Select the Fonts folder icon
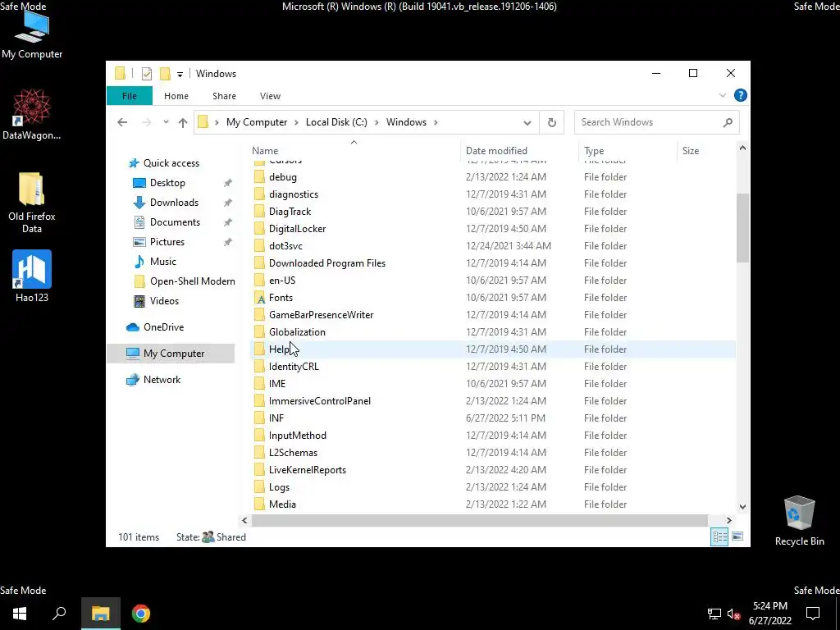 click(x=260, y=298)
